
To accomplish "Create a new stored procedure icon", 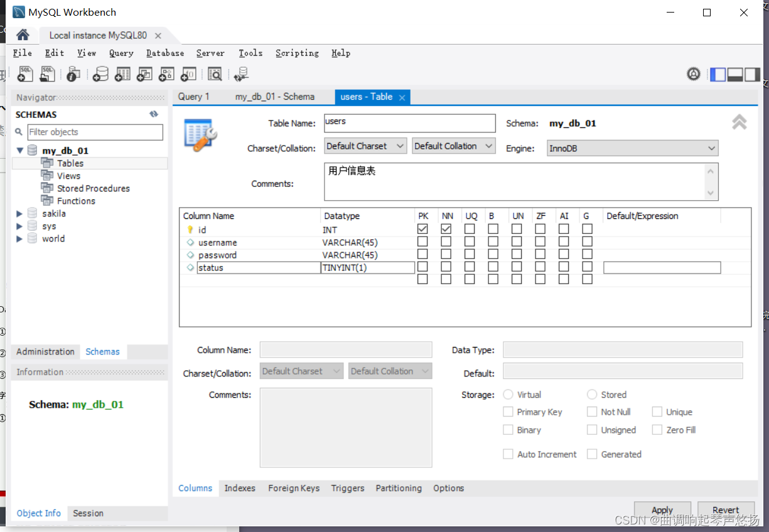I will point(166,74).
